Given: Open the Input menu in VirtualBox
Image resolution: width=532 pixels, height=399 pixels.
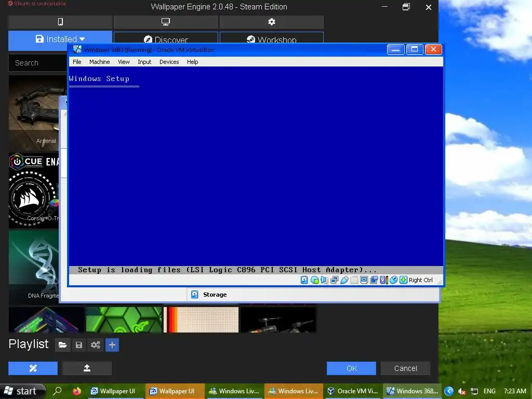Looking at the screenshot, I should 144,62.
